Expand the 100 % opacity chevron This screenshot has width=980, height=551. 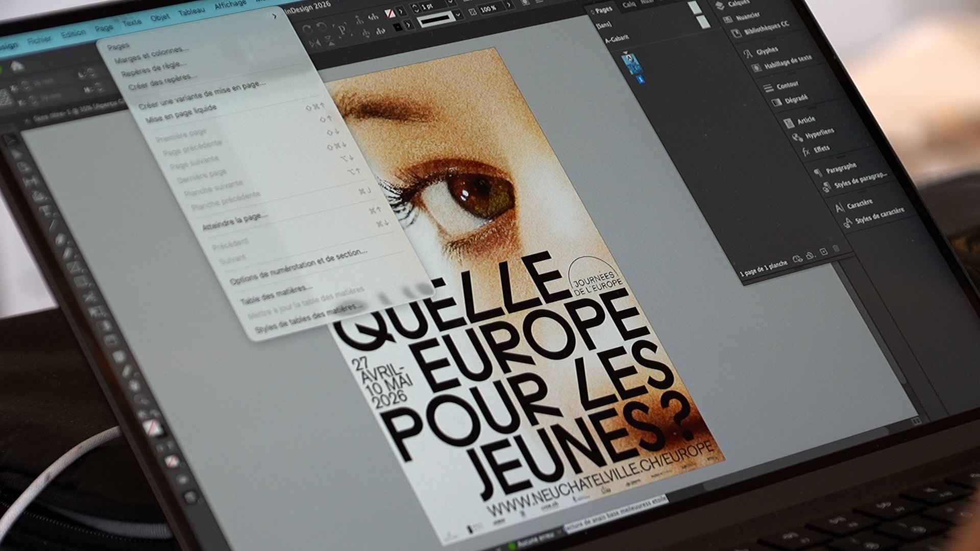click(509, 6)
